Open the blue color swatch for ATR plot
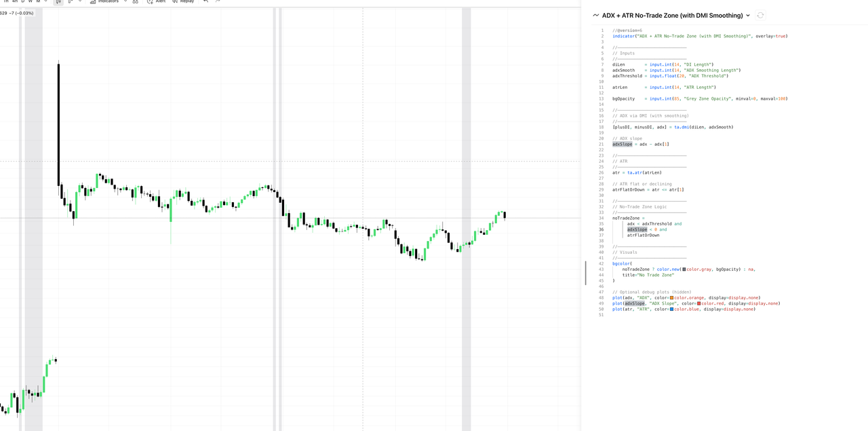The image size is (868, 431). (672, 310)
